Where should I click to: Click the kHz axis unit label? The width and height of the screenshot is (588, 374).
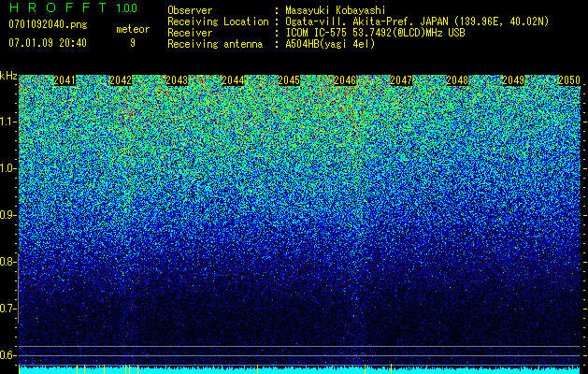8,76
